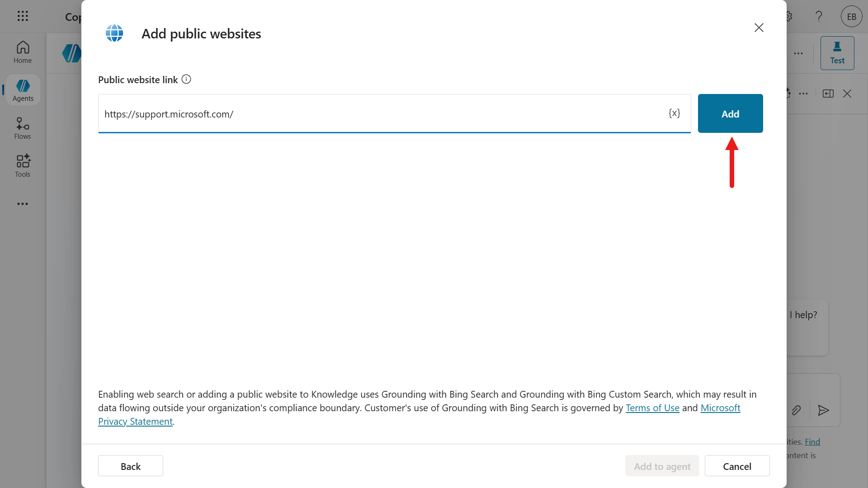This screenshot has height=488, width=868.
Task: Send the message with the arrow icon
Action: 823,410
